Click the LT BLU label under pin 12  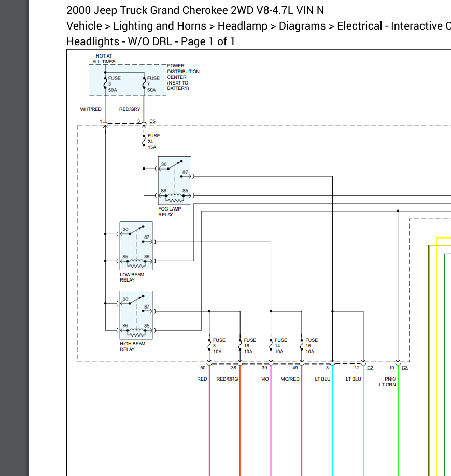[353, 379]
